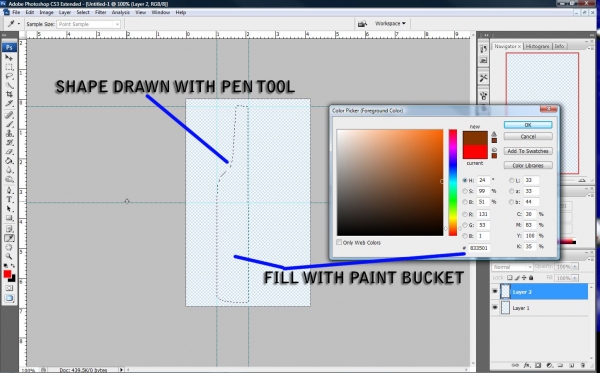Click the Add To Swatches button

(528, 151)
